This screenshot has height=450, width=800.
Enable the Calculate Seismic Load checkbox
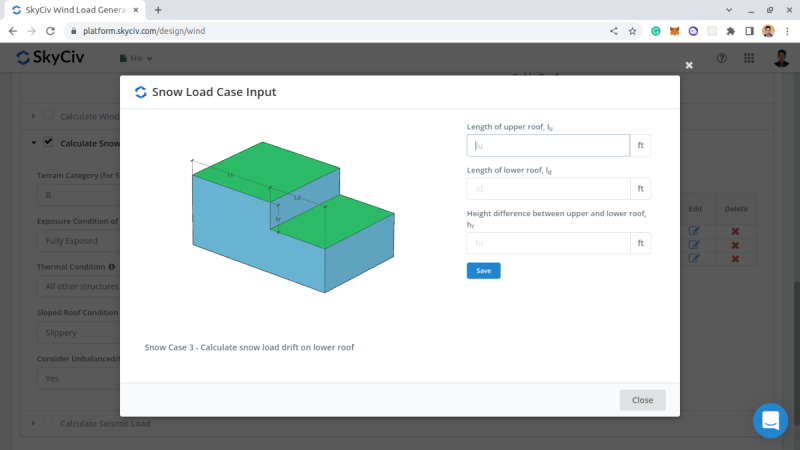point(48,423)
